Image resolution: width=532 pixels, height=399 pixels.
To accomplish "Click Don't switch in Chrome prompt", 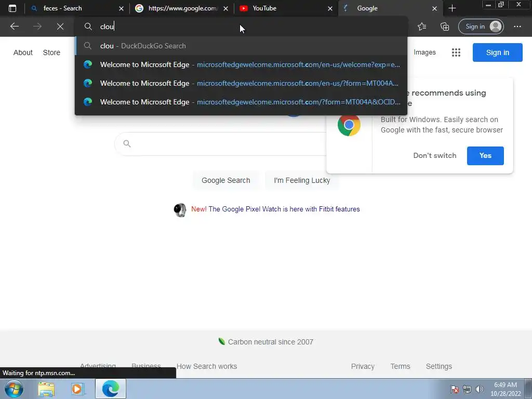I will pos(435,155).
